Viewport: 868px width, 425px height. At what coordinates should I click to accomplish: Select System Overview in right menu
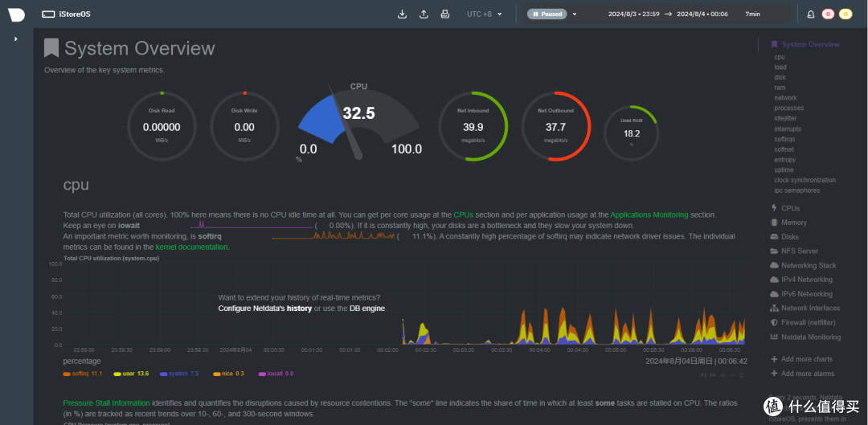pos(805,44)
